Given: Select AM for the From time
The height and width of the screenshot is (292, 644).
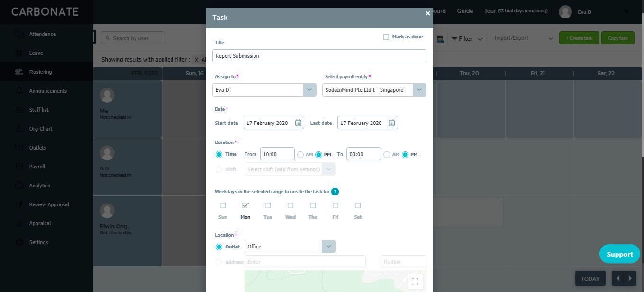Looking at the screenshot, I should (x=300, y=155).
